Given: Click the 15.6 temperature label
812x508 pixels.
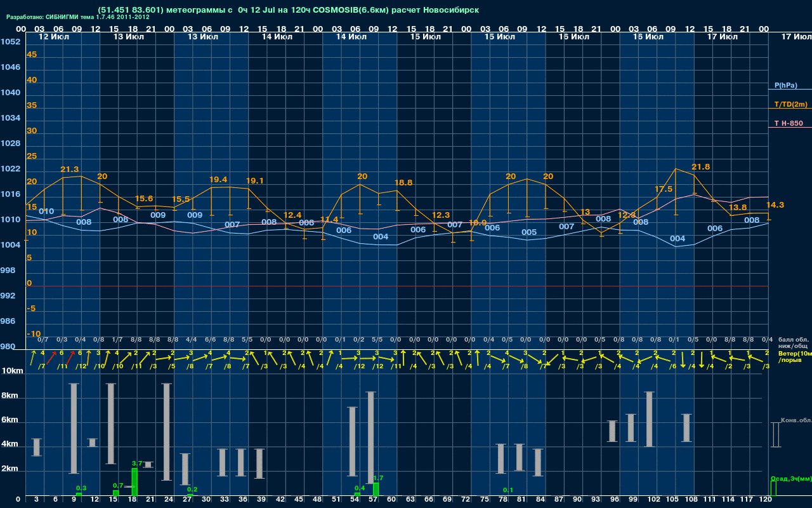Looking at the screenshot, I should (144, 199).
